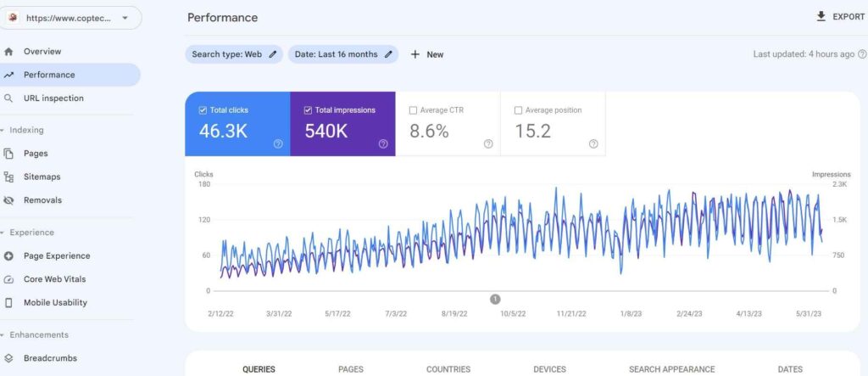Click the Export download arrow icon

click(821, 16)
